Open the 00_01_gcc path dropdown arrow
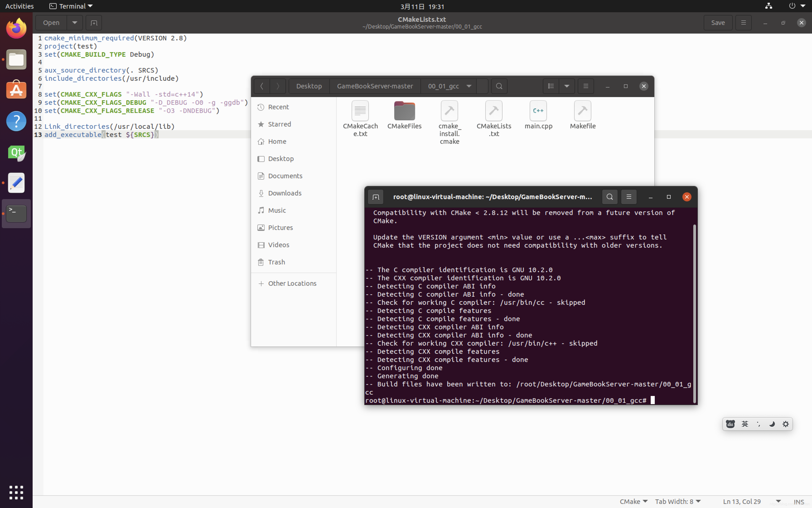This screenshot has height=508, width=812. pos(469,86)
